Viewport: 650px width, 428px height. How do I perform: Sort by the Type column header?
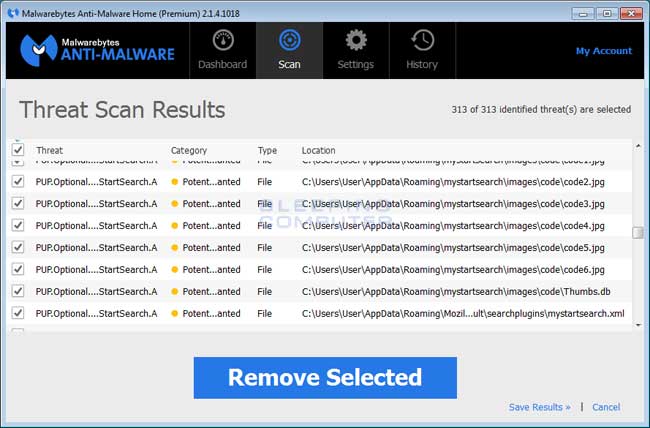[x=267, y=151]
